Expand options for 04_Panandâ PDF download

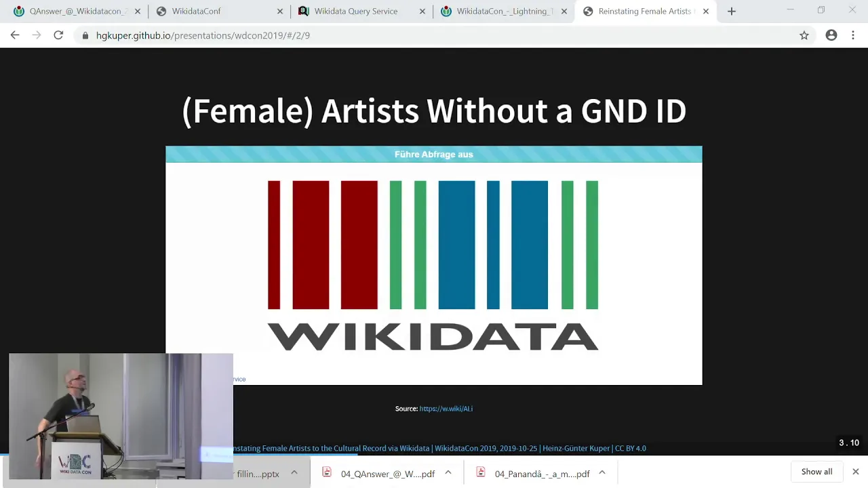point(602,473)
